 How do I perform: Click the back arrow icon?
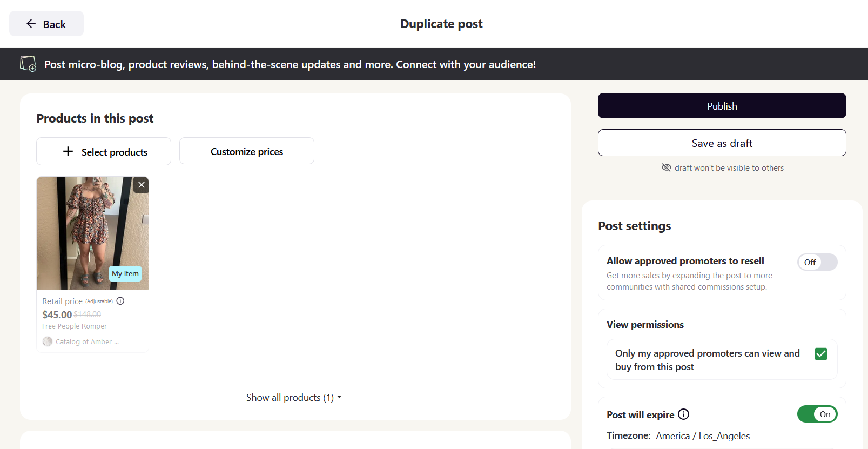click(31, 24)
